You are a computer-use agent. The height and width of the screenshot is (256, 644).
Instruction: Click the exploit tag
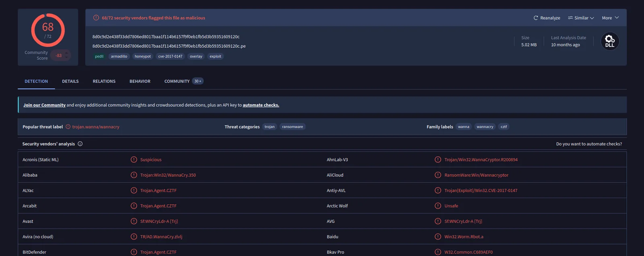tap(215, 56)
